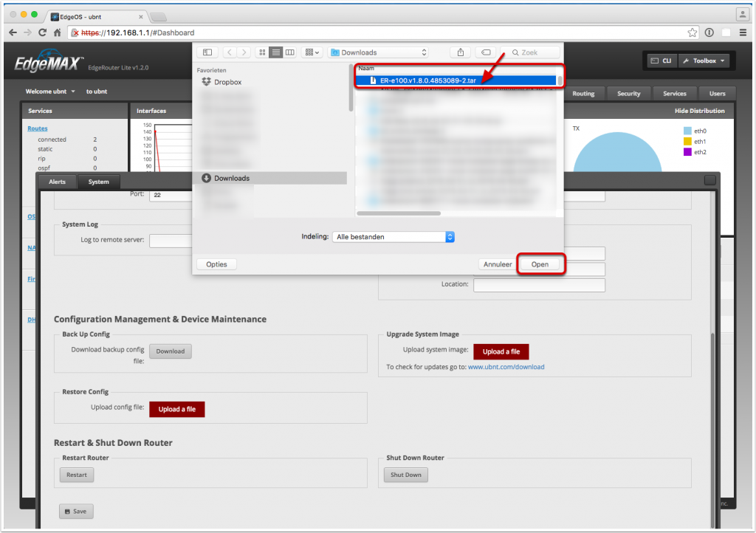
Task: Open the item grouping options dropdown
Action: pos(312,52)
